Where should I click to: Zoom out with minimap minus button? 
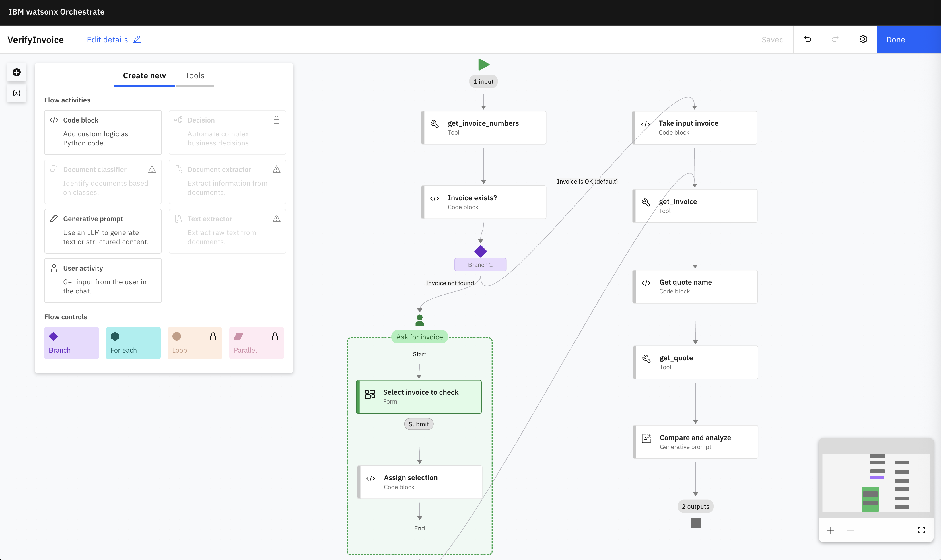point(850,530)
